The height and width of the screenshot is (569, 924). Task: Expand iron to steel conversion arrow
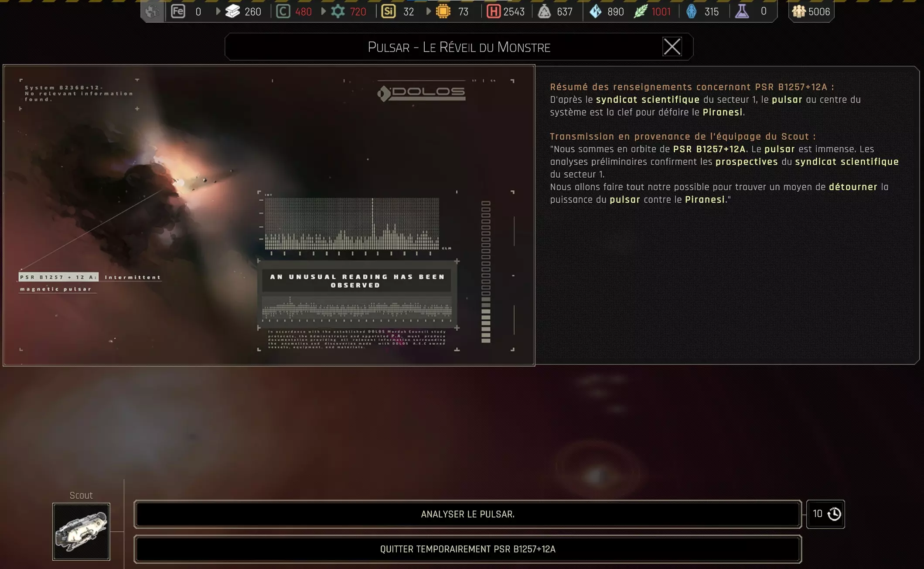[218, 11]
